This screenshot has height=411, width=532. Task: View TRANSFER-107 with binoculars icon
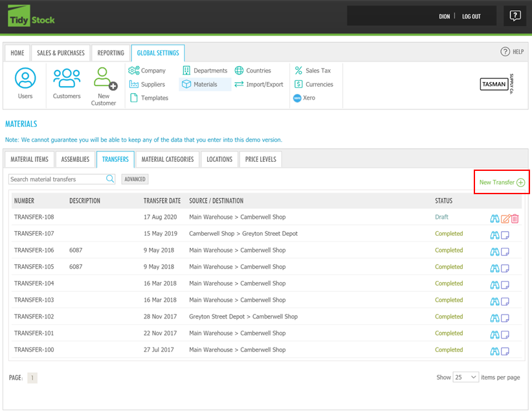[x=494, y=234]
